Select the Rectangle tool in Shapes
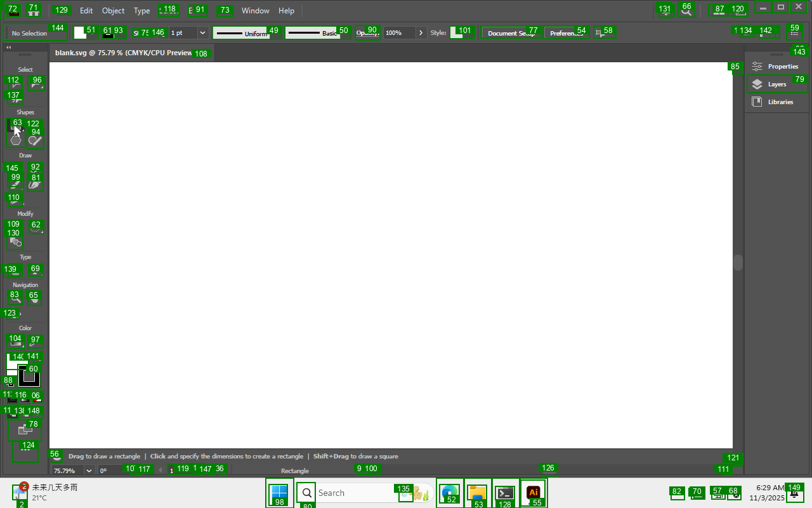The width and height of the screenshot is (812, 508). click(15, 126)
